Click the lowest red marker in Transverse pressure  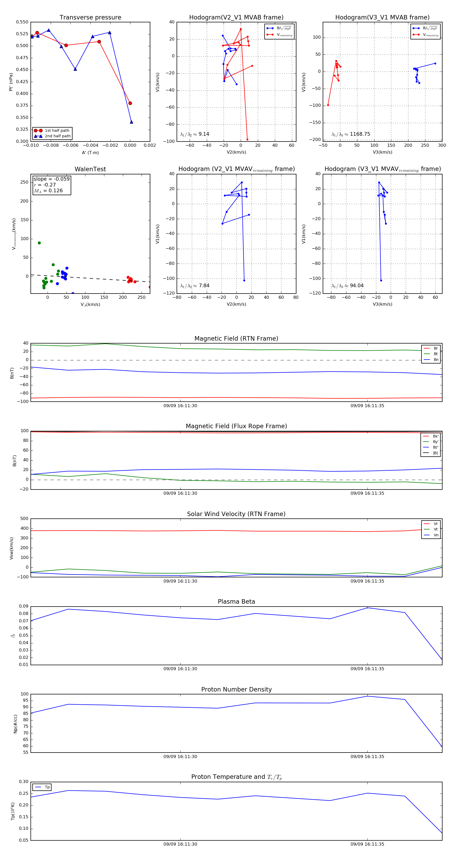[x=130, y=103]
